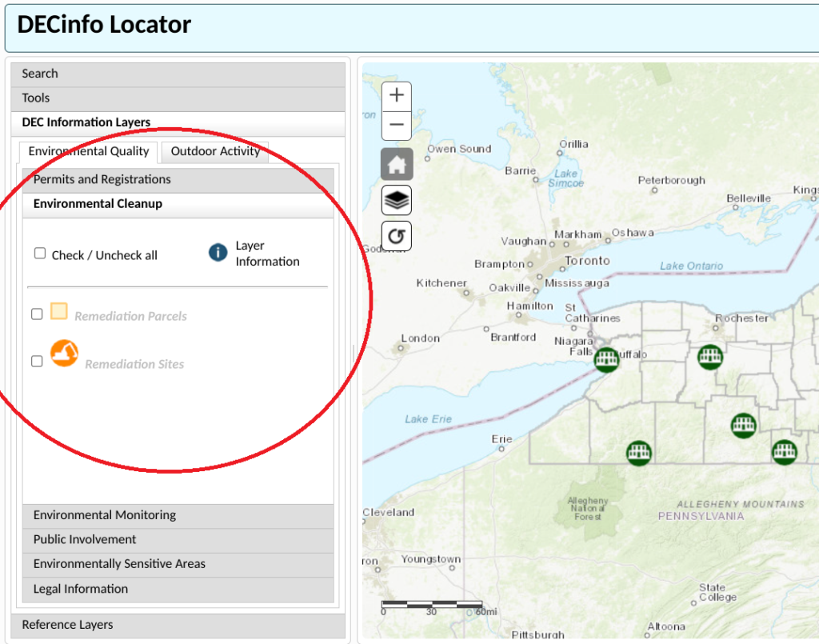Open the basemap layers icon
819x644 pixels.
point(396,199)
